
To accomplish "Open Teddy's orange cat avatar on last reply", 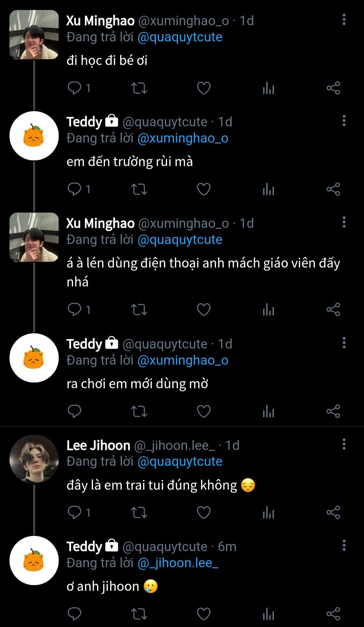I will [34, 560].
